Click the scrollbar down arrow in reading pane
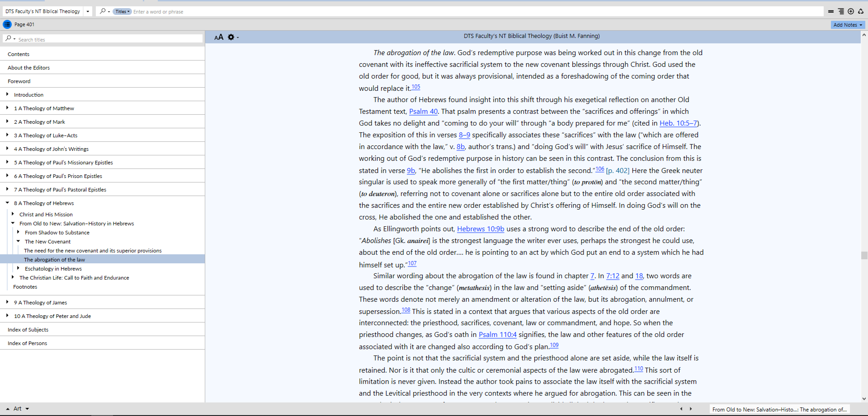 [864, 399]
